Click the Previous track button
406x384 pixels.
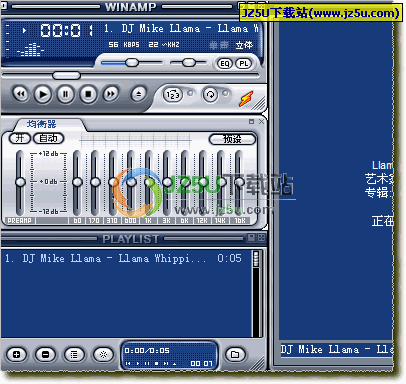tap(21, 94)
